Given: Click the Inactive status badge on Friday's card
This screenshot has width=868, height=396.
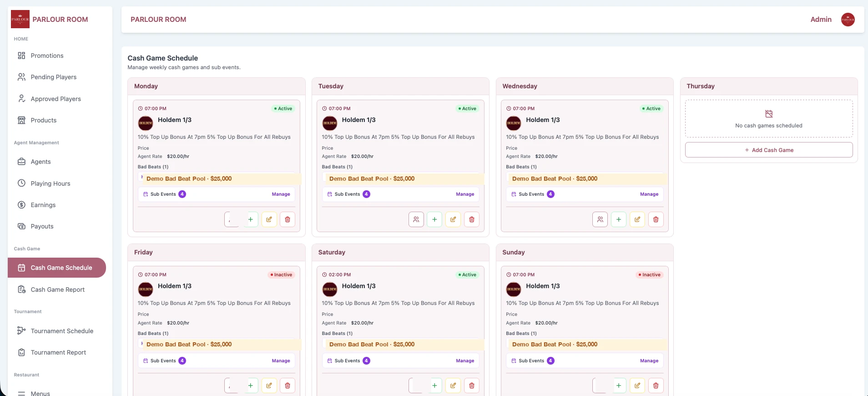Looking at the screenshot, I should coord(281,275).
